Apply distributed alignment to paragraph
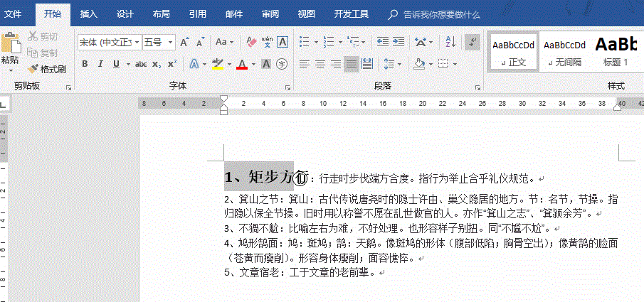 [x=366, y=64]
